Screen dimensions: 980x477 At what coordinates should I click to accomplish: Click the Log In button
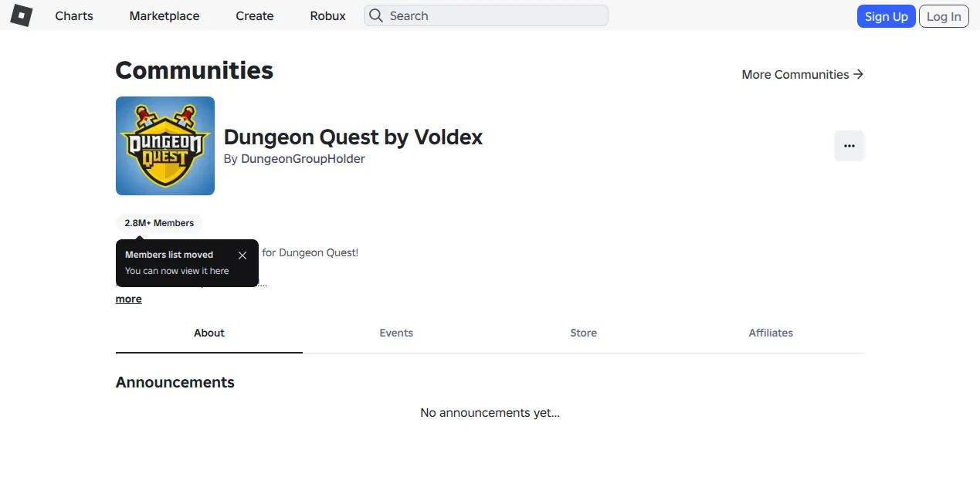[944, 16]
